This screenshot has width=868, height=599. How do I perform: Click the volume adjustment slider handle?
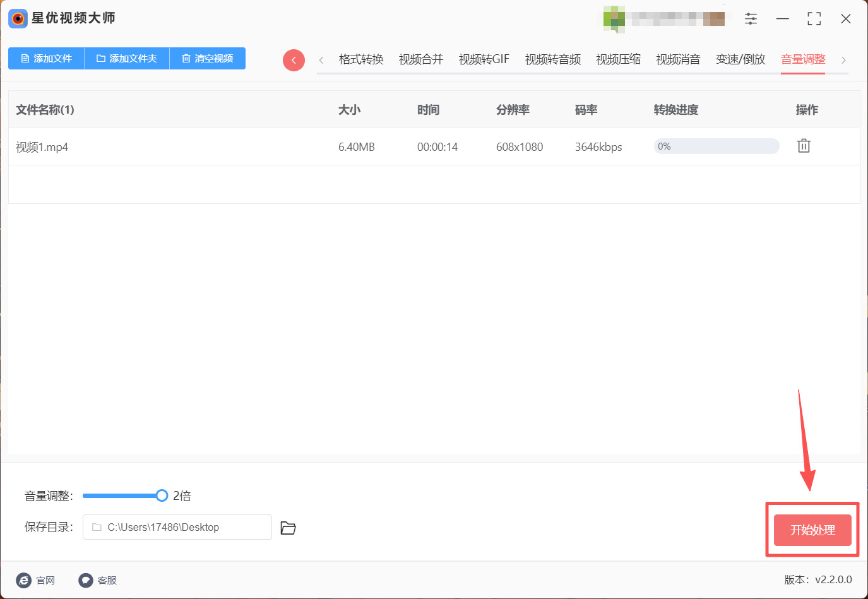(162, 495)
